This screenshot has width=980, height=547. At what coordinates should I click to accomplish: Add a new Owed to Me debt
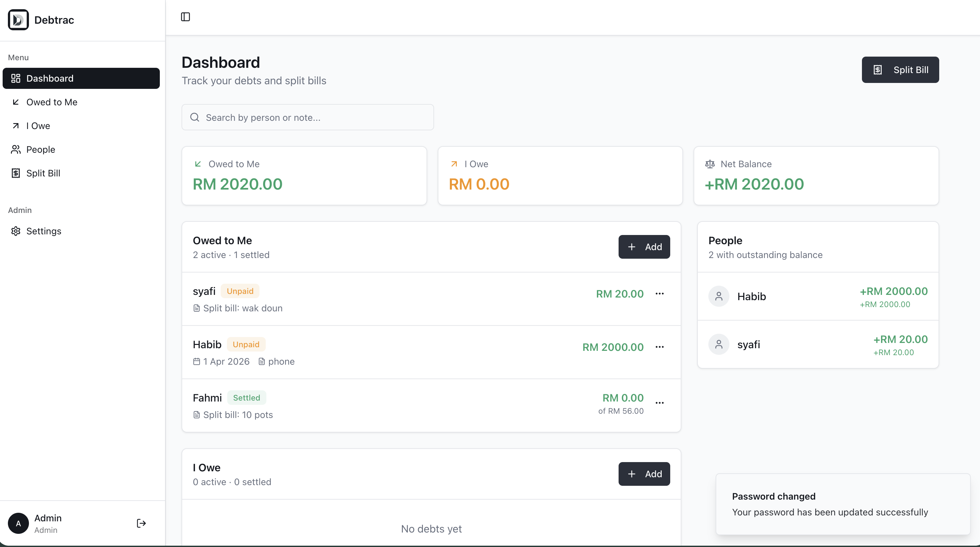[x=644, y=247]
